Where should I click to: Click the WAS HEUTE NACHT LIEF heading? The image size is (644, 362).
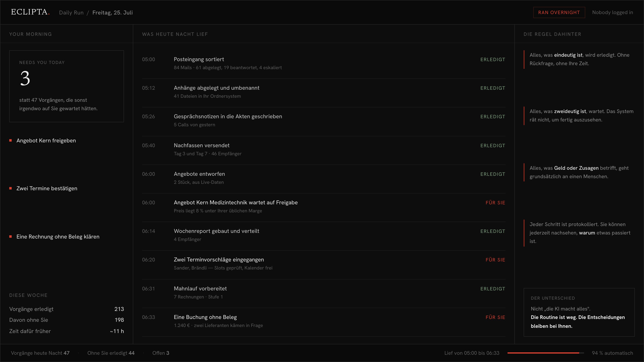pyautogui.click(x=175, y=34)
